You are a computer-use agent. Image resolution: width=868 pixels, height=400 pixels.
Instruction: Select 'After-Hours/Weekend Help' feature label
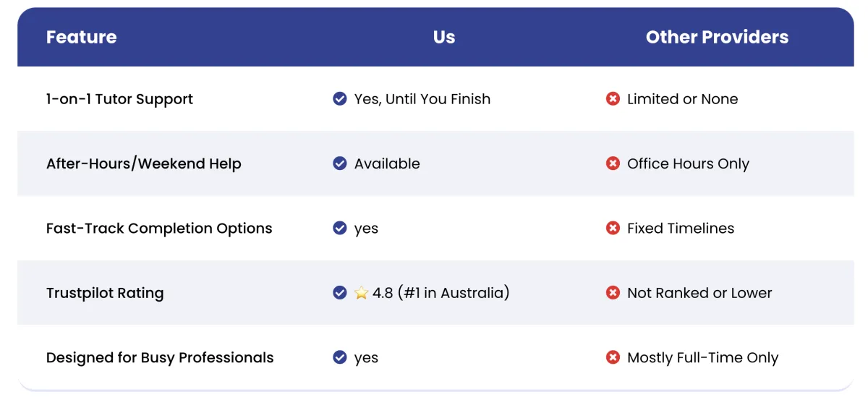click(143, 163)
